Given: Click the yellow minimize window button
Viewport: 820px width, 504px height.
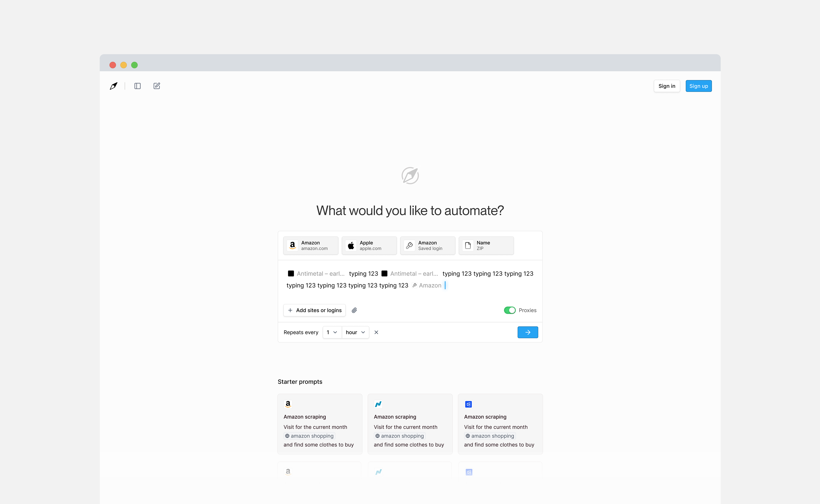Looking at the screenshot, I should tap(123, 65).
